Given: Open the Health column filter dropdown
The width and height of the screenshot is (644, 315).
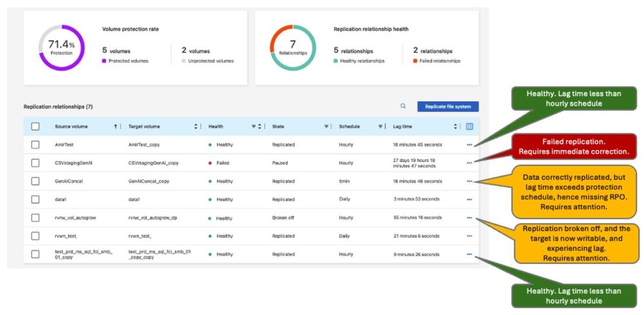Looking at the screenshot, I should pos(253,127).
